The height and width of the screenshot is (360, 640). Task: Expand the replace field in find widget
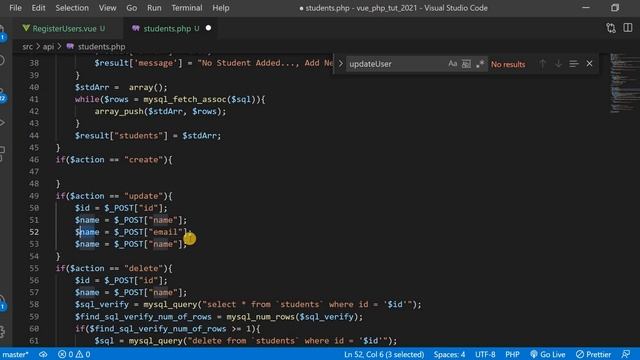[340, 64]
